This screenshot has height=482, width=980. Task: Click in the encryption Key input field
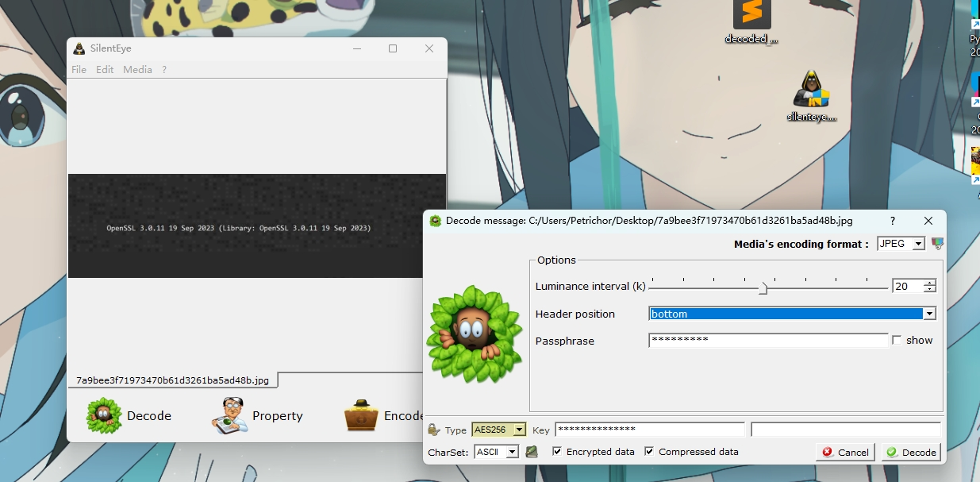click(x=650, y=430)
